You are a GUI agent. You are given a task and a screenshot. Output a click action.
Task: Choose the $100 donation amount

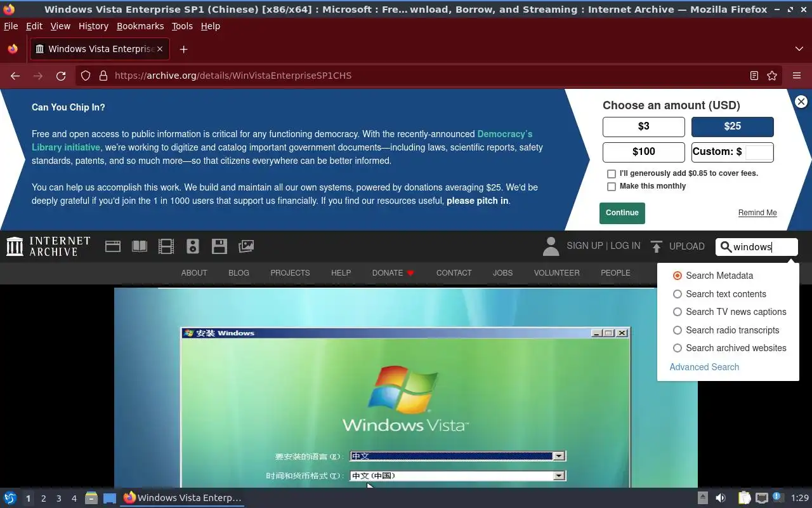tap(644, 152)
